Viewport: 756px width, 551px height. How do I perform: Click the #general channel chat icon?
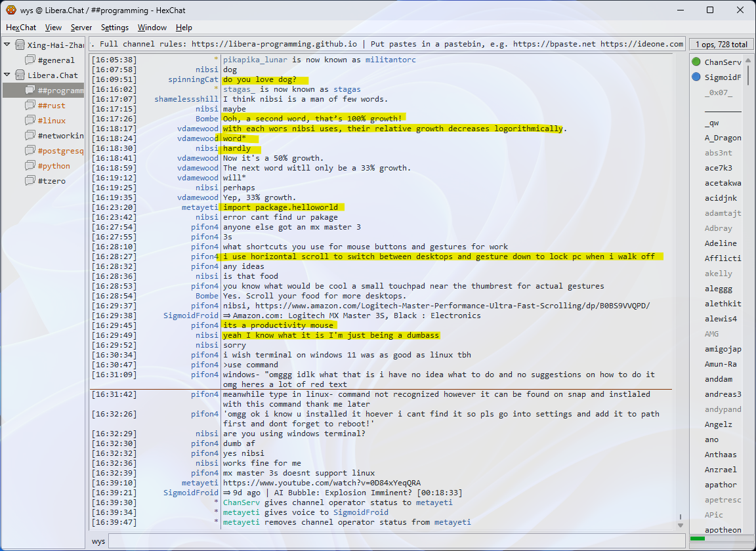pyautogui.click(x=30, y=60)
